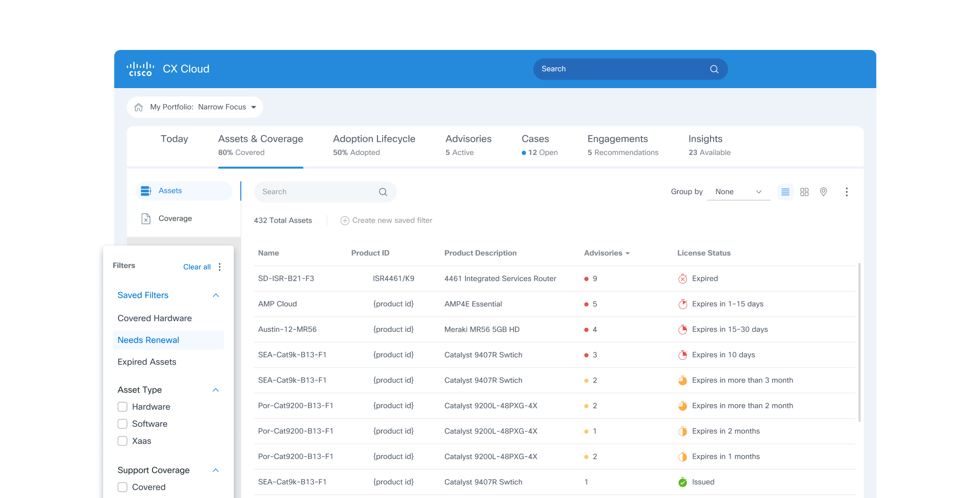The image size is (980, 498).
Task: Click Create new saved filter
Action: [x=386, y=220]
